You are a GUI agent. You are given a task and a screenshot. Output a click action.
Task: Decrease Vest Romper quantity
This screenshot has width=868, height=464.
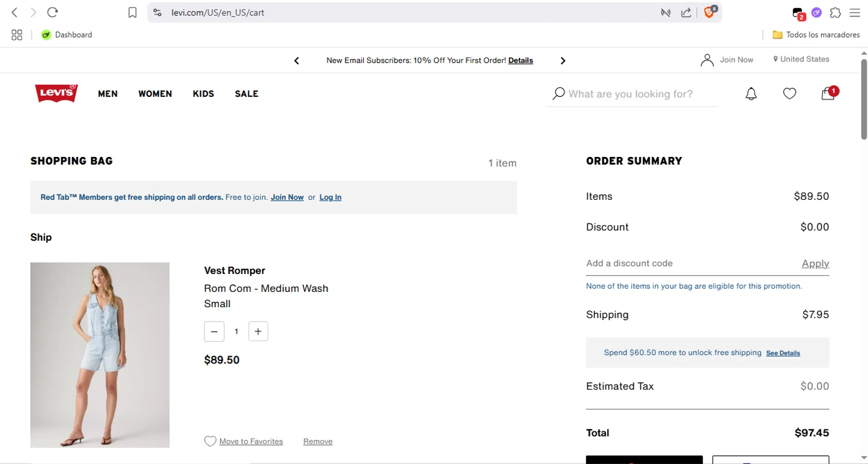tap(214, 331)
